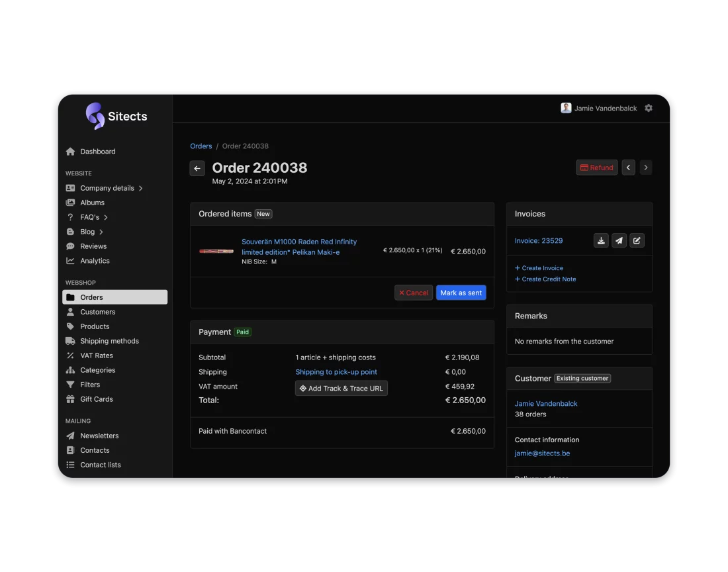728x572 pixels.
Task: Edit invoice 23529 with pencil icon
Action: click(x=637, y=240)
